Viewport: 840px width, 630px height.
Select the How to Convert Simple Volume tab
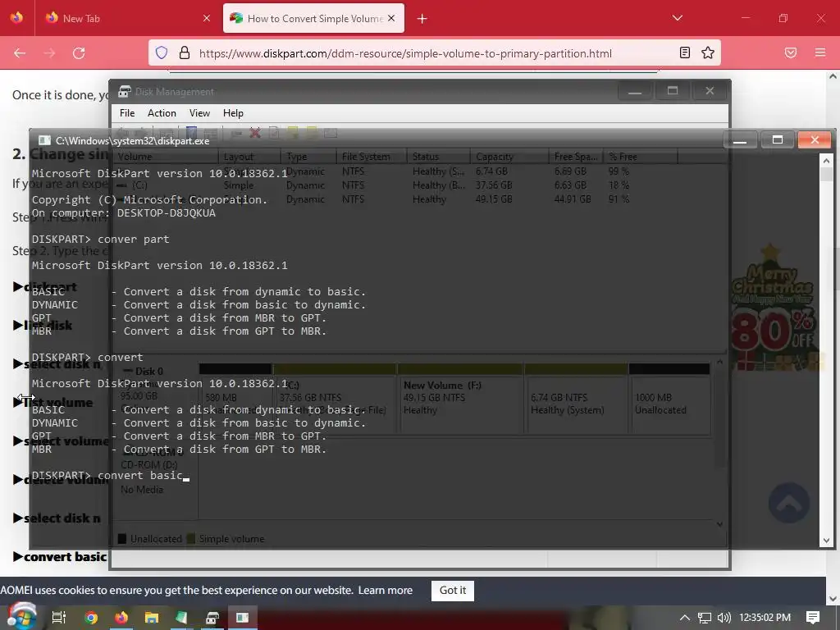(x=313, y=18)
